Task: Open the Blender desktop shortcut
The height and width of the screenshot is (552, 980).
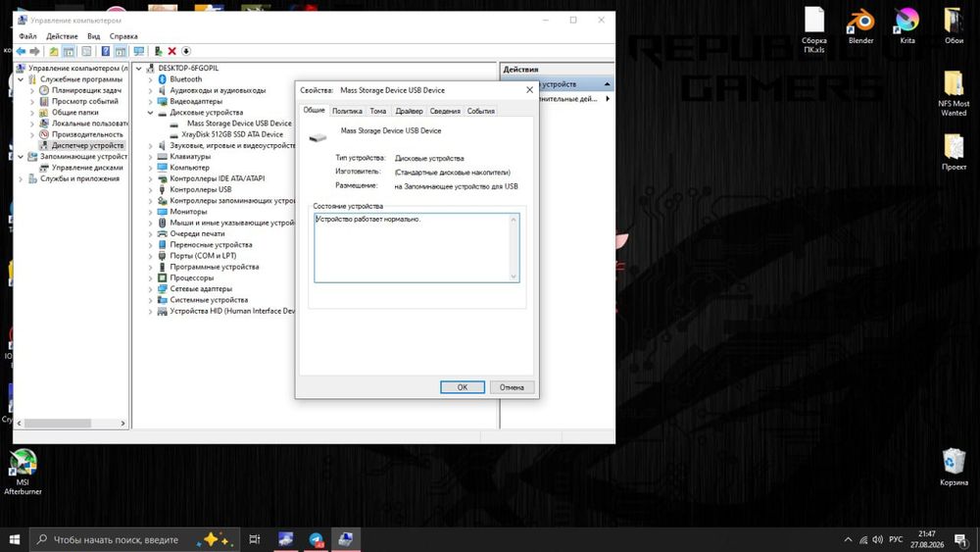Action: click(860, 26)
